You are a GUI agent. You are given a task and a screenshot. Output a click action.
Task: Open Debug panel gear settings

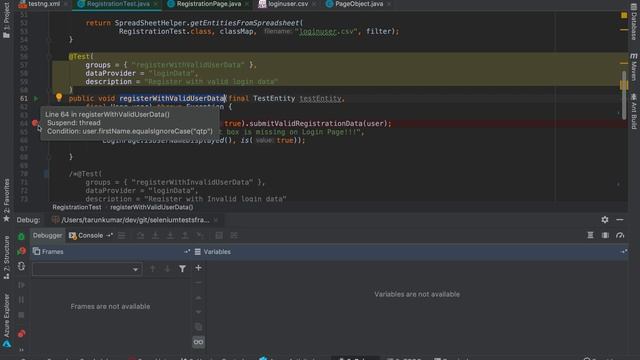[604, 220]
